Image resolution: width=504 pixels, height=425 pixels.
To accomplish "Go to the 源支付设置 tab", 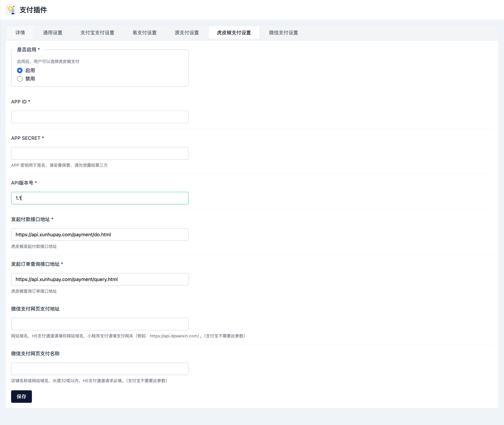I will coord(186,33).
